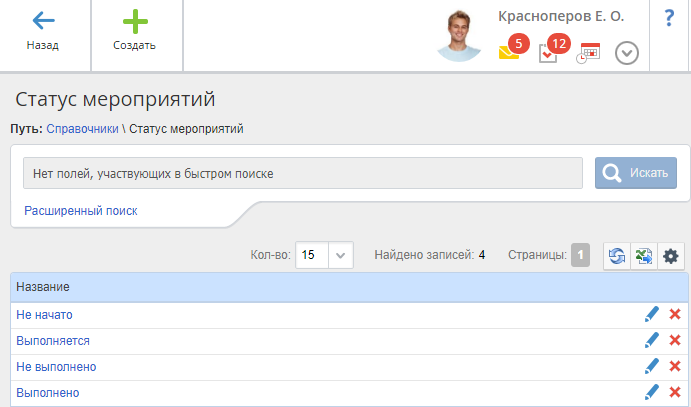Click the refresh list icon

[617, 256]
